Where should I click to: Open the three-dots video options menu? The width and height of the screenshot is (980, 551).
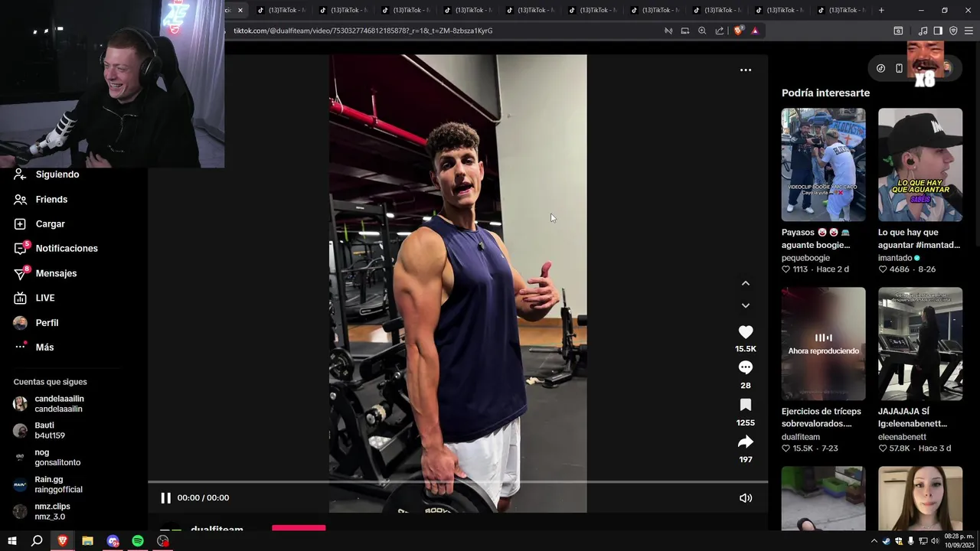coord(745,70)
